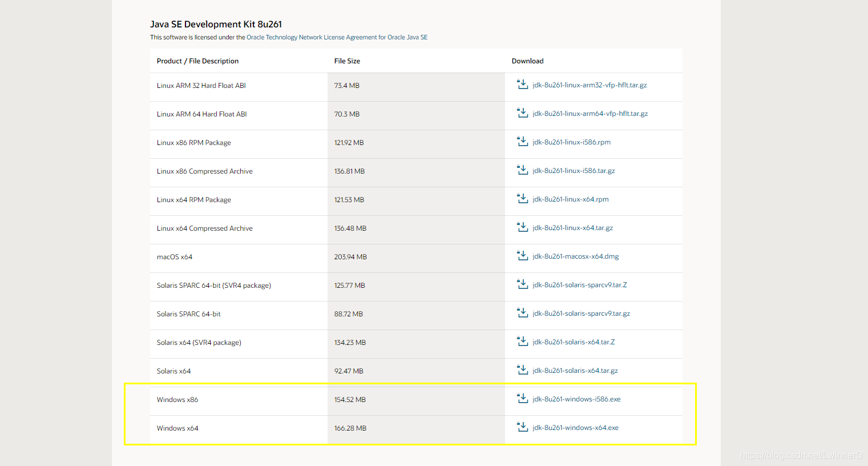Download jdk-8u261-linux-arm64-vfp-hflt.tar.gz link
Image resolution: width=868 pixels, height=466 pixels.
[590, 114]
